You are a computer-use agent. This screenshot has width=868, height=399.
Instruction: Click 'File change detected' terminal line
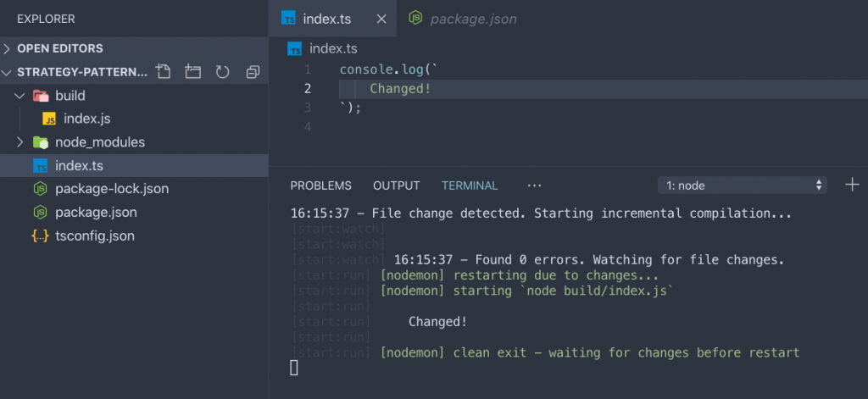pos(542,213)
